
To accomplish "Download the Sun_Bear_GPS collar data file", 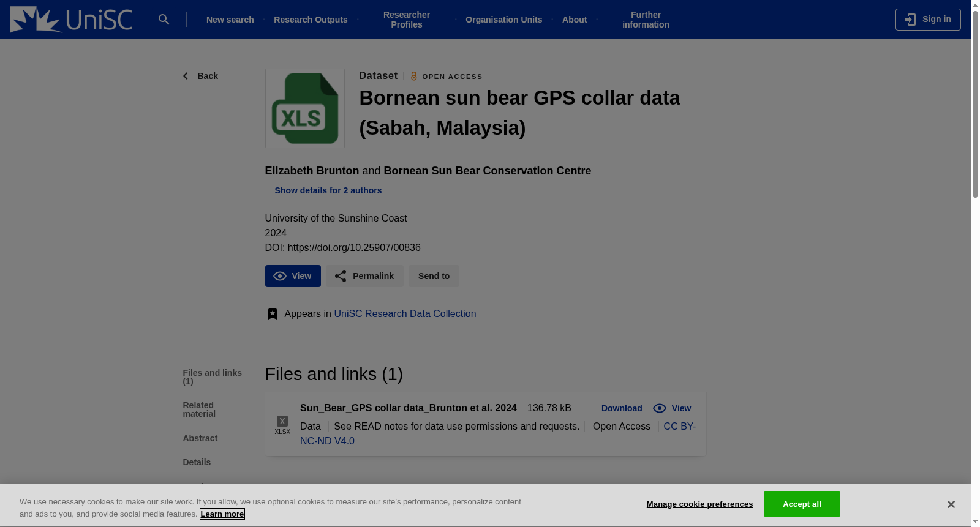I will tap(622, 408).
